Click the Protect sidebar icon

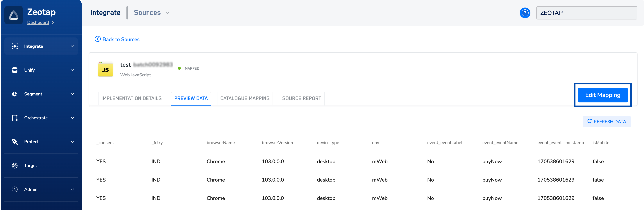[15, 142]
